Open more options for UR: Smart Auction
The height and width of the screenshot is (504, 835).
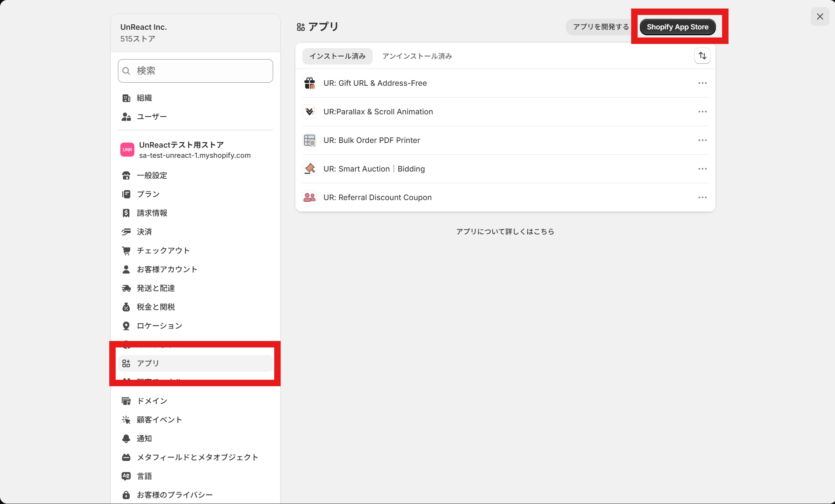pyautogui.click(x=702, y=169)
